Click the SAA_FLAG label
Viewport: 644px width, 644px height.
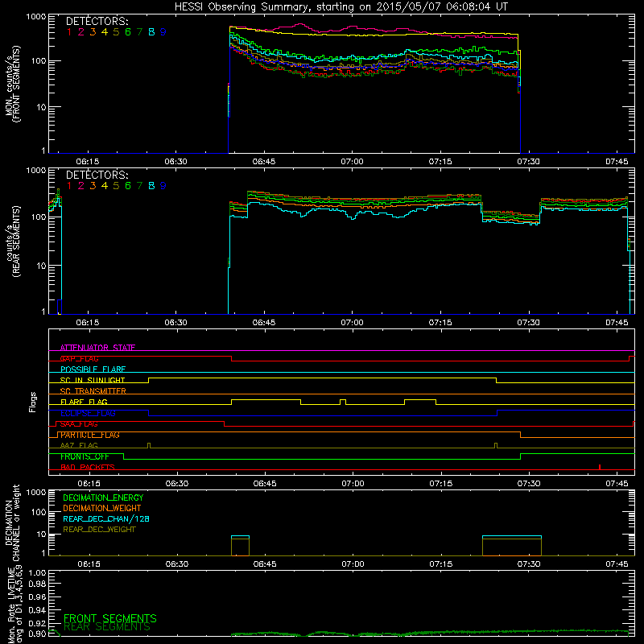coord(79,424)
